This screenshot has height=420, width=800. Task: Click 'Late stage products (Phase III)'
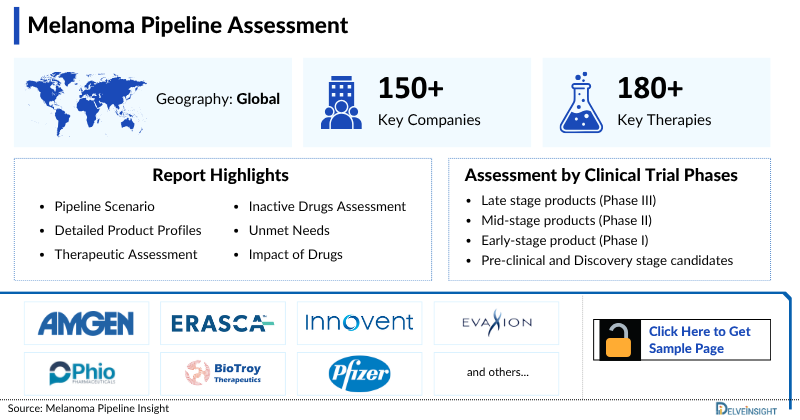click(x=568, y=200)
